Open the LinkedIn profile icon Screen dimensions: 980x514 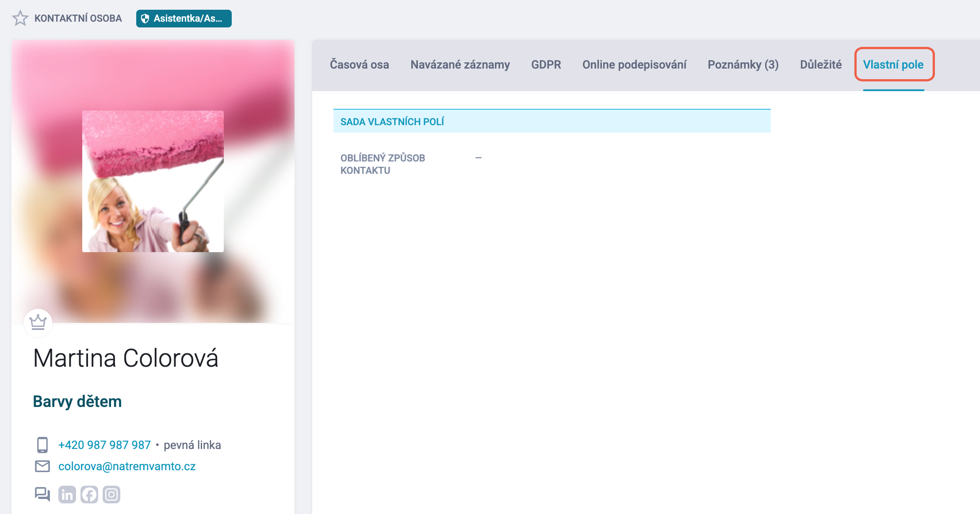[x=67, y=495]
